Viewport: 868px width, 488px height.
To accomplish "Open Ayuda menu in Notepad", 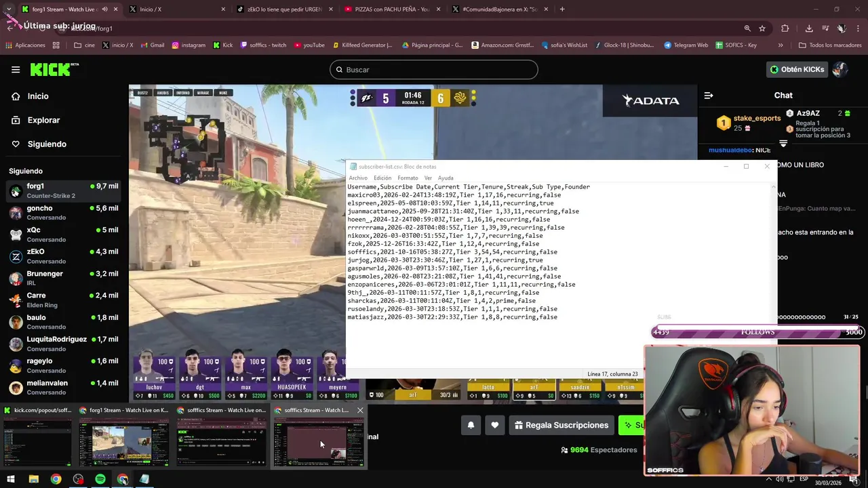I will [x=446, y=178].
